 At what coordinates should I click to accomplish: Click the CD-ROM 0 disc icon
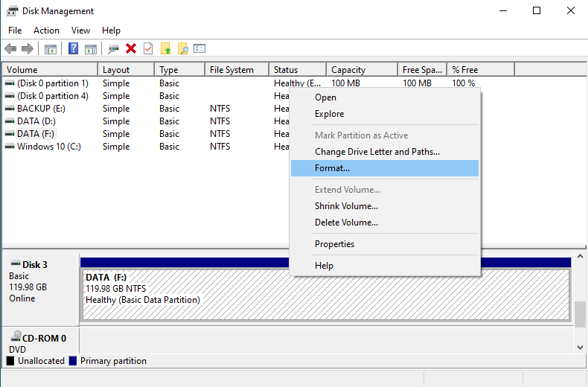pyautogui.click(x=16, y=336)
